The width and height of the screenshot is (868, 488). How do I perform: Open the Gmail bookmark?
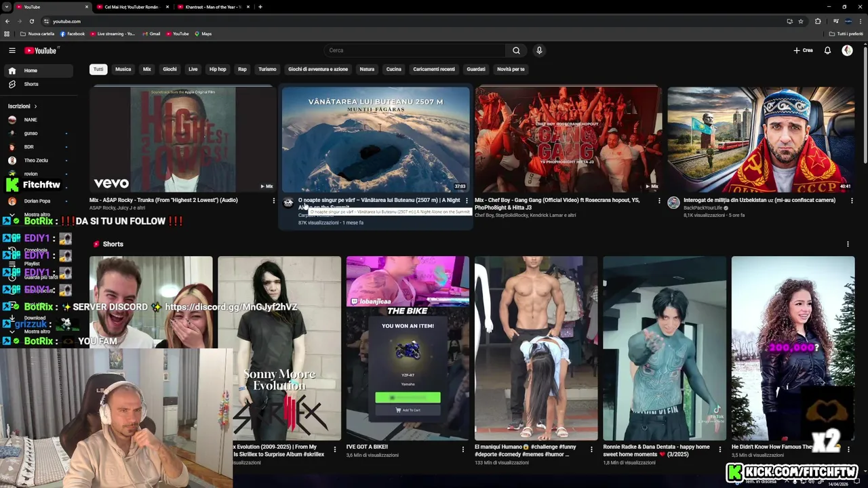point(152,34)
